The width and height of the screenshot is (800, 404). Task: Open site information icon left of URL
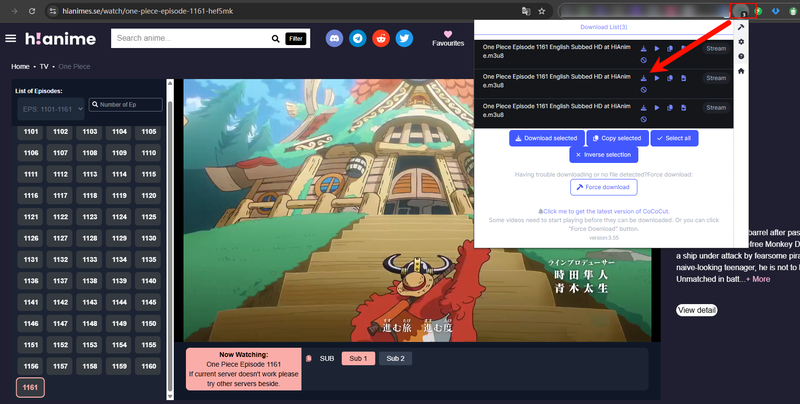pos(53,11)
